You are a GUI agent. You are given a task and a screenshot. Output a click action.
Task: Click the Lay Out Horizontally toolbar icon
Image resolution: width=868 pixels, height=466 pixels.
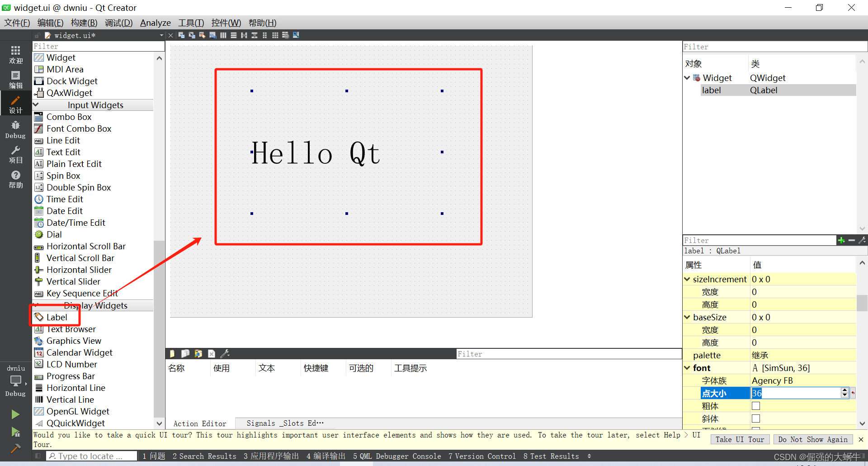(223, 35)
